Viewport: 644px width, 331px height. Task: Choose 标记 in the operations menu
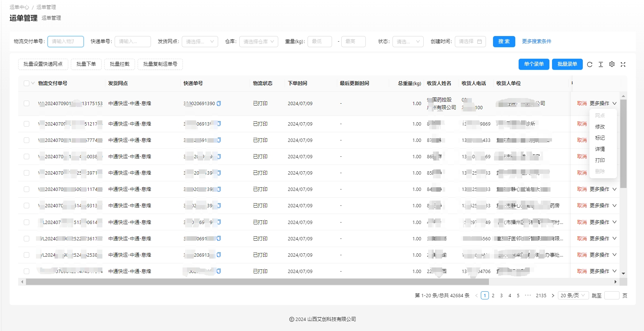click(x=600, y=138)
